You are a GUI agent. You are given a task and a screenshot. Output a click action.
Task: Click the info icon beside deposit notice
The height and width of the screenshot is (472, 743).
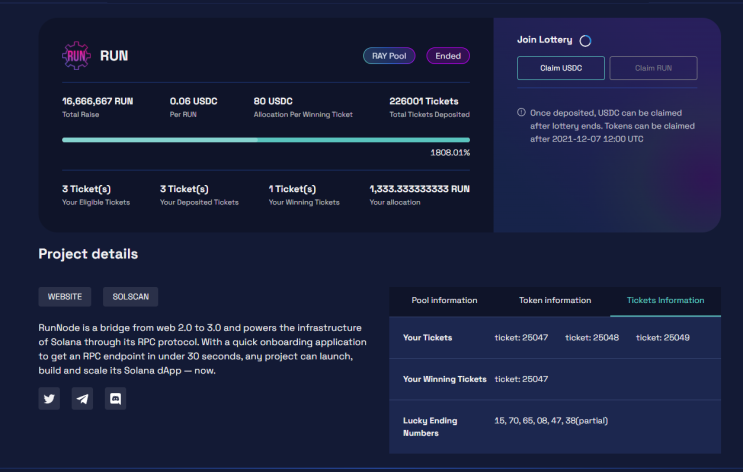click(x=521, y=112)
